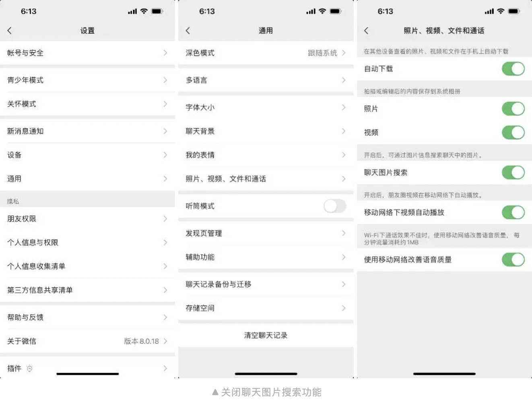This screenshot has width=532, height=408.
Task: Tap Wi-Fi icon in 设置 screen status bar
Action: click(x=144, y=11)
